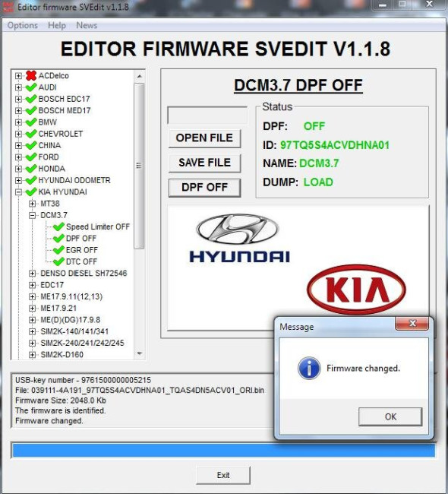Click the OPEN FILE button

click(x=205, y=138)
